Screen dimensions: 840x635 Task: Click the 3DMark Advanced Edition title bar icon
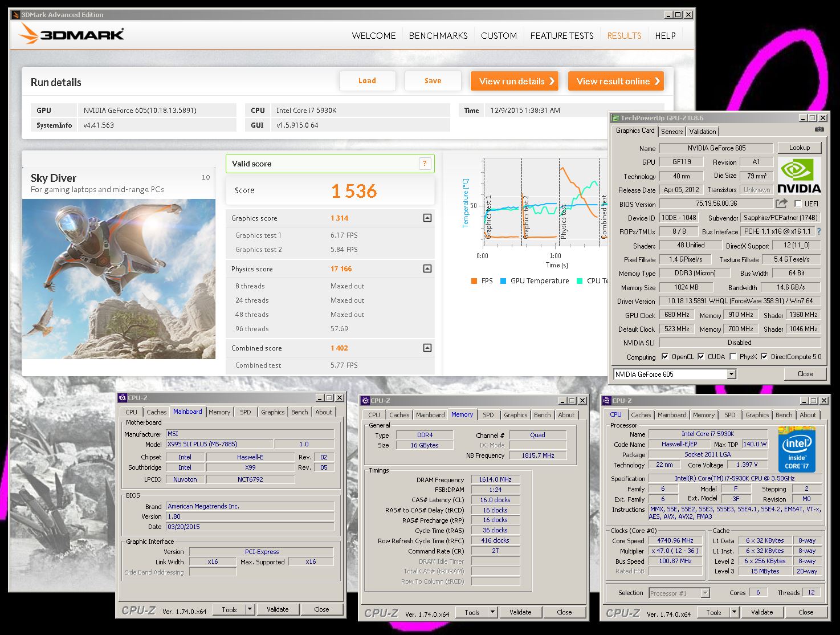coord(16,15)
